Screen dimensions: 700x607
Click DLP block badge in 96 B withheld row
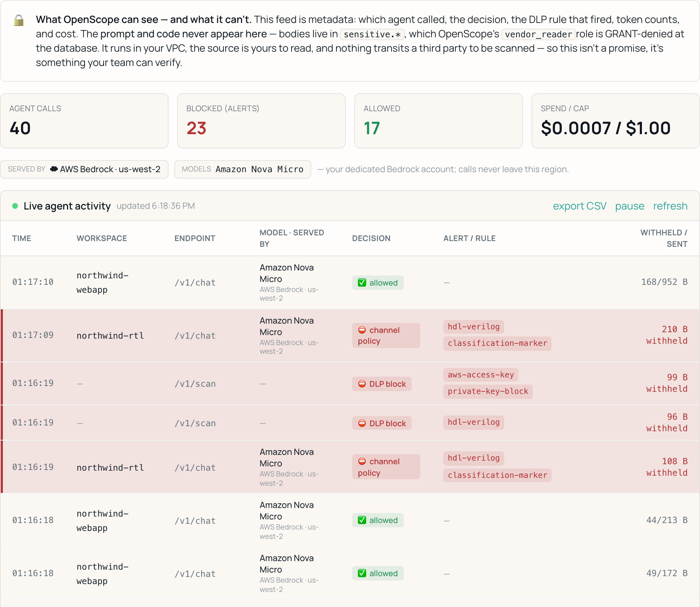[x=382, y=423]
